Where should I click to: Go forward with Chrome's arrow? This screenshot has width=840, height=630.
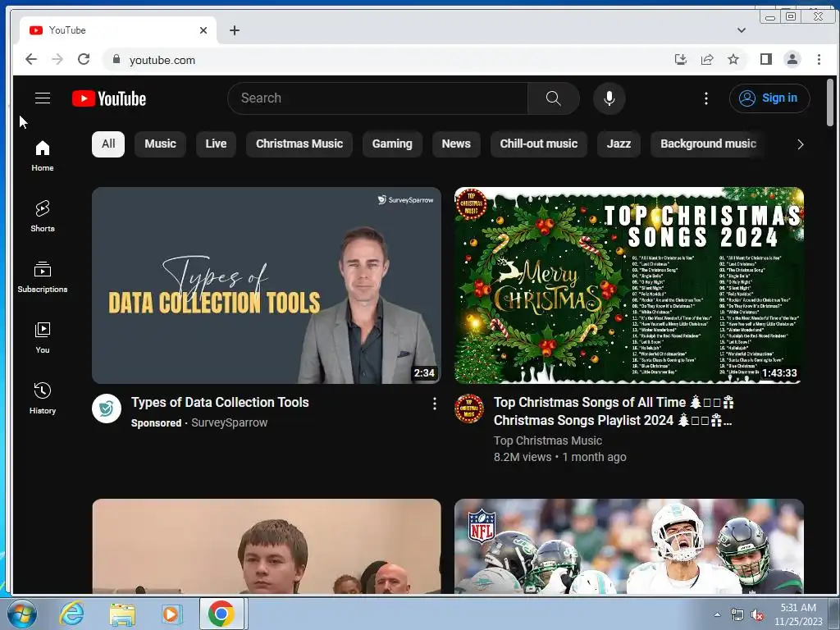coord(57,59)
